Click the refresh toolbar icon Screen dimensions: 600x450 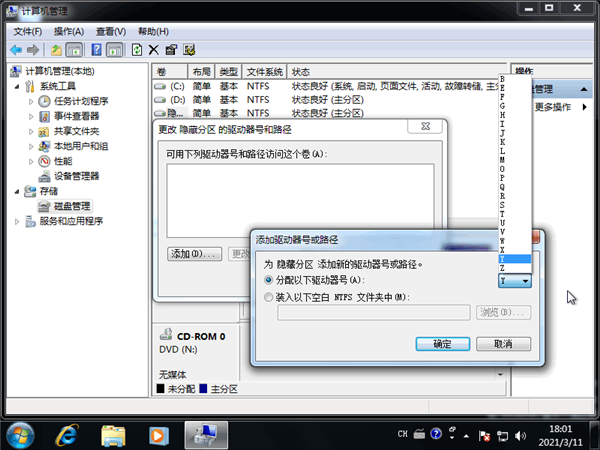136,49
